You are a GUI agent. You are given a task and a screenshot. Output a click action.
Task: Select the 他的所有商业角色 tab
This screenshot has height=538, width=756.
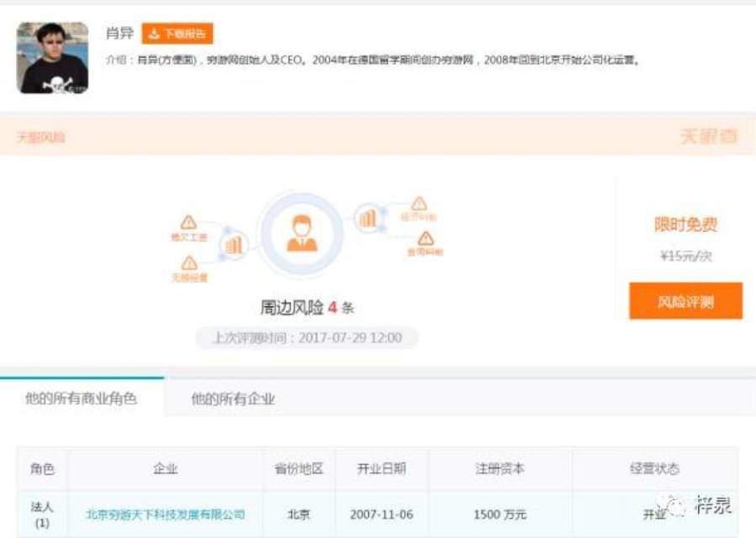coord(82,398)
